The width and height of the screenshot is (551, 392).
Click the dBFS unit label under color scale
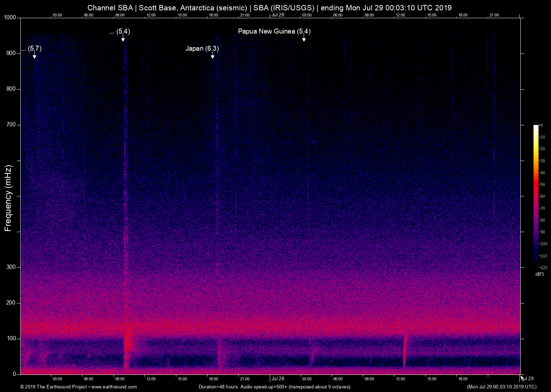[x=540, y=274]
